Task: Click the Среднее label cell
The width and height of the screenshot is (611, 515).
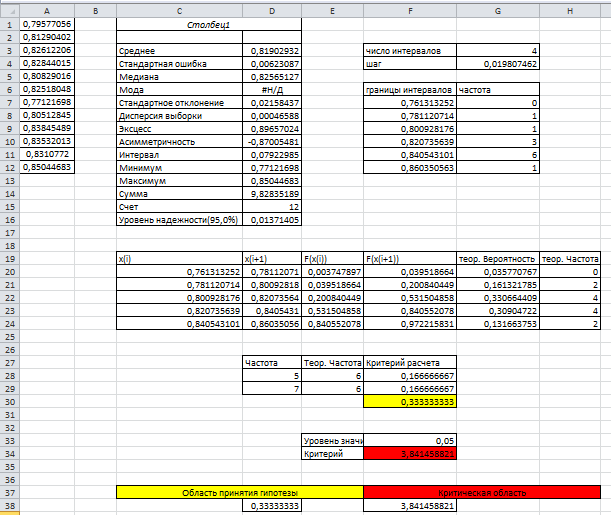Action: tap(179, 51)
